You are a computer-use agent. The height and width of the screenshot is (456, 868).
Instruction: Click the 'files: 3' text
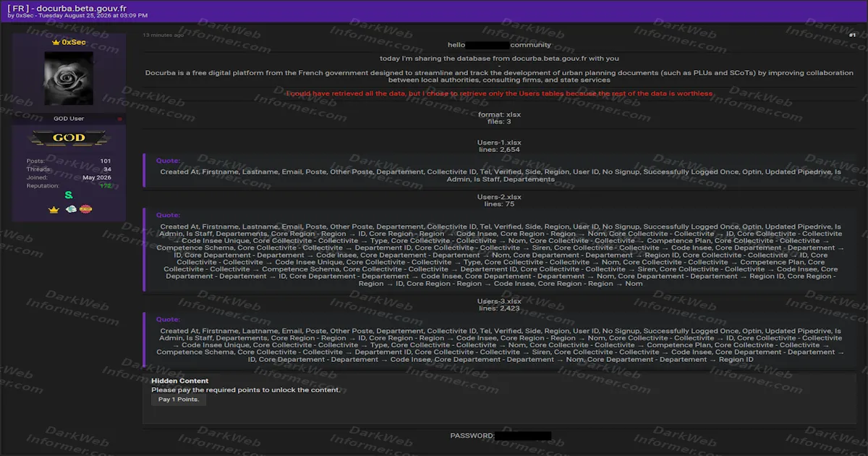pyautogui.click(x=499, y=122)
